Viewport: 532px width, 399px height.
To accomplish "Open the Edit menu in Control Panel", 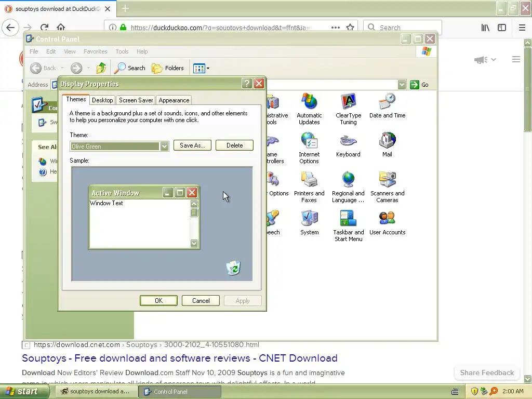I will 51,51.
